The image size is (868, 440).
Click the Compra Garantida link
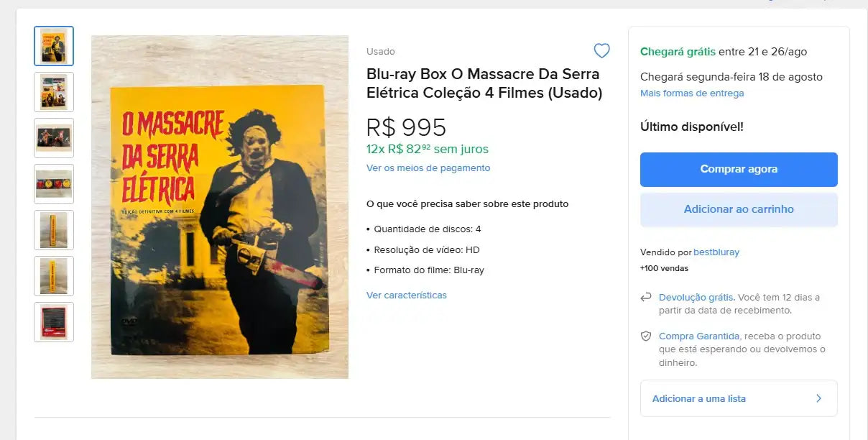(x=699, y=336)
